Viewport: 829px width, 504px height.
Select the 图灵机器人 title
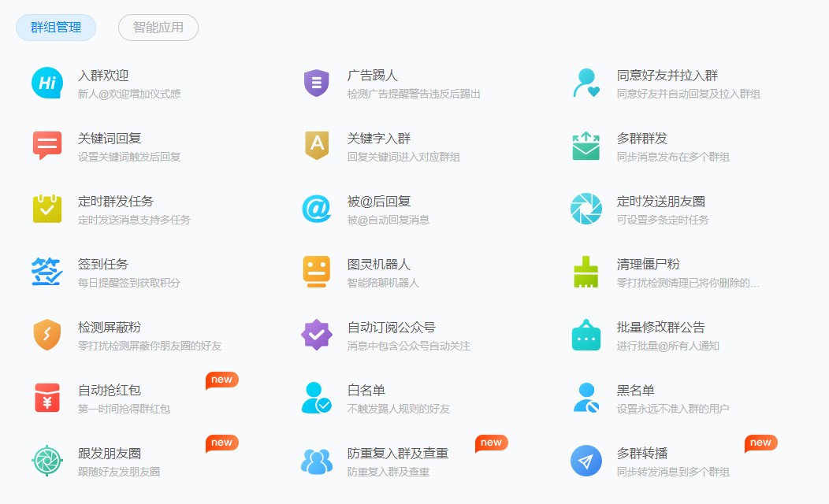(379, 264)
